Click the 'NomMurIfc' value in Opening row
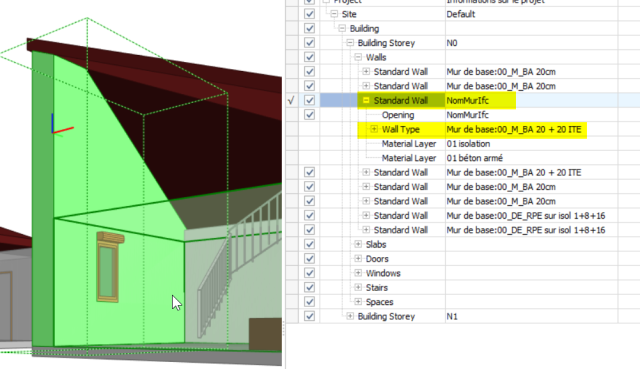640x369 pixels. pyautogui.click(x=467, y=115)
